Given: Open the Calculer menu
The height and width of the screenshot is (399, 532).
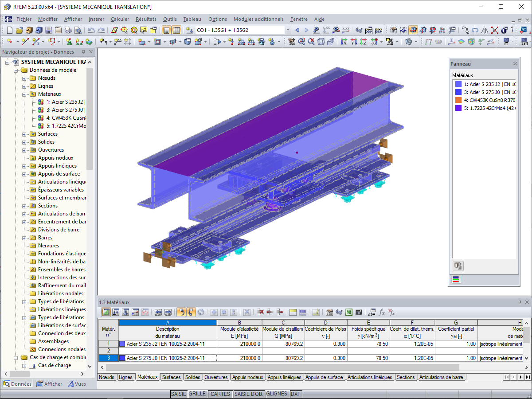Looking at the screenshot, I should point(120,19).
